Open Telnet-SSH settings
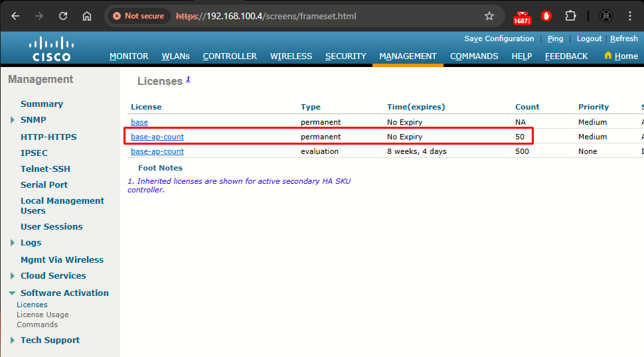Viewport: 644px width, 357px height. click(x=45, y=169)
